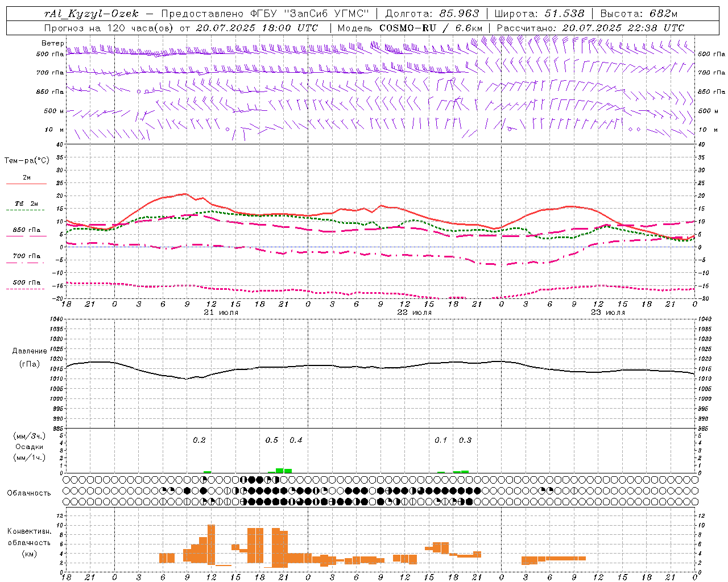
Task: Click the 23 июля date label under temperature chart
Action: [607, 313]
